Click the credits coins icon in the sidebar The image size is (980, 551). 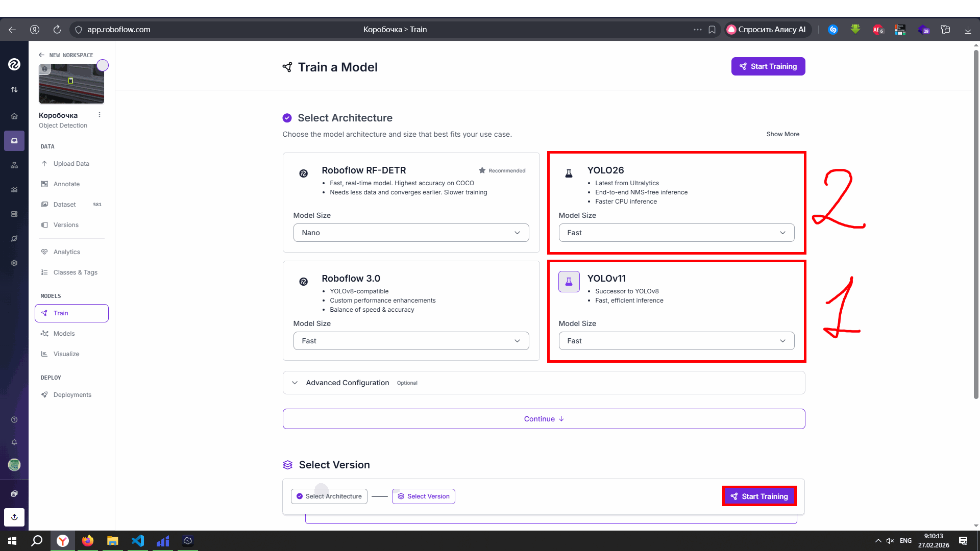pos(14,494)
